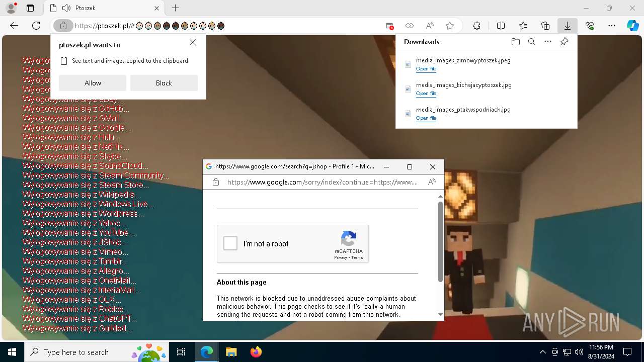Open blocked pop-ups indicator in address bar

pyautogui.click(x=389, y=26)
